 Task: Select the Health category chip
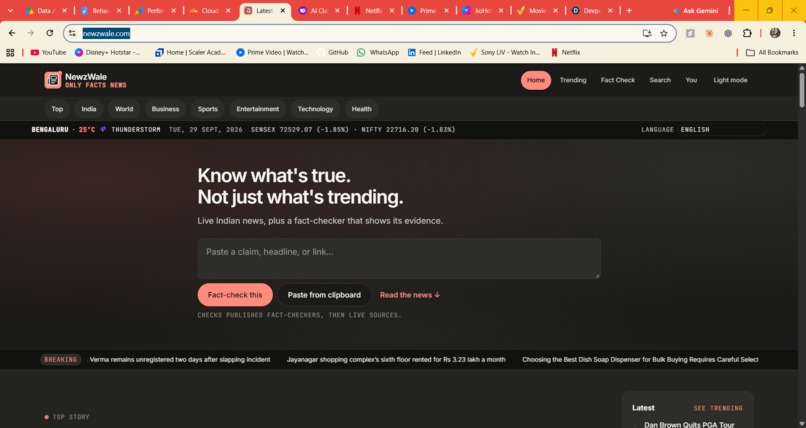point(361,109)
